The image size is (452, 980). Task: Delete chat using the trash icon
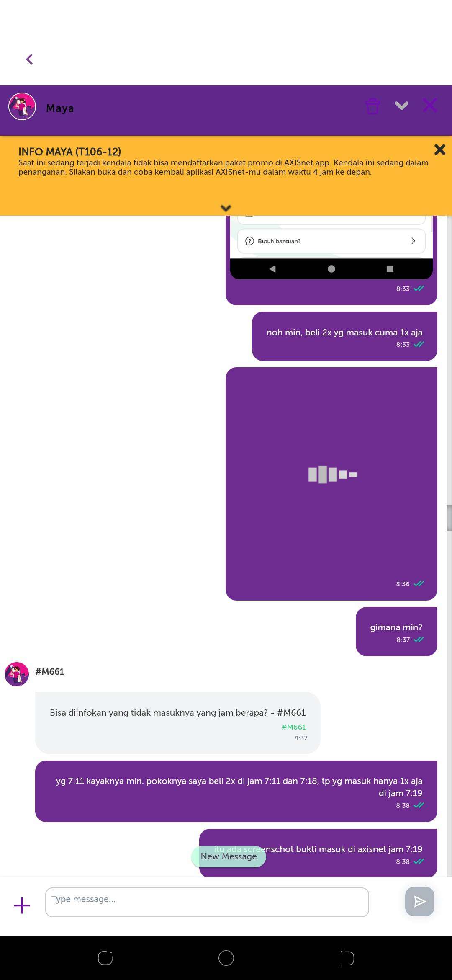[372, 106]
